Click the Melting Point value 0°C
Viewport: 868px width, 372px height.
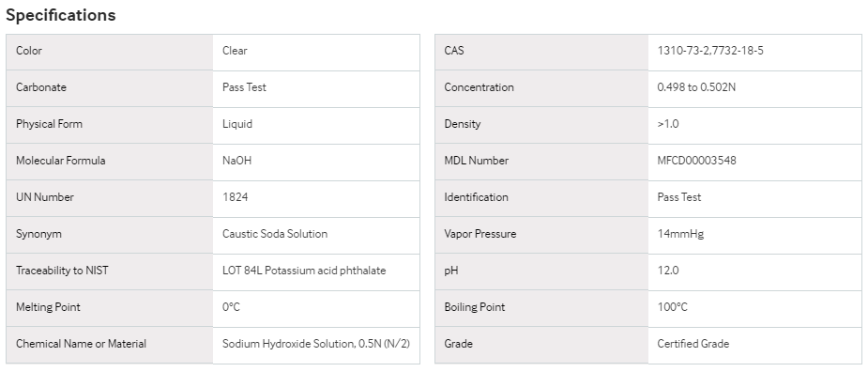point(232,306)
